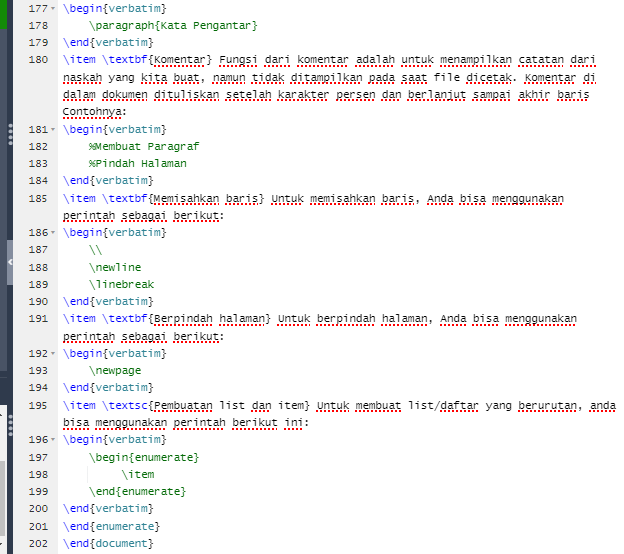Click \begin{verbatim} on line 196
This screenshot has width=624, height=554.
(115, 440)
